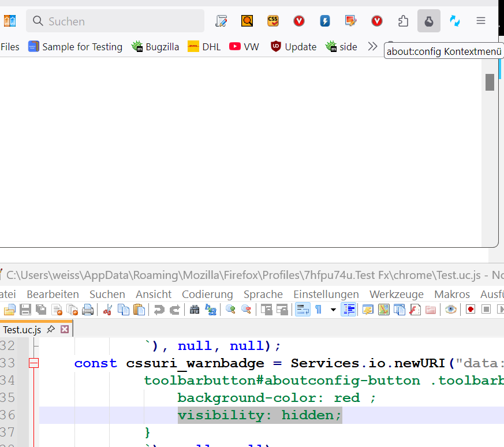Click the about:config flask toolbar button
This screenshot has height=447, width=504.
(x=428, y=21)
